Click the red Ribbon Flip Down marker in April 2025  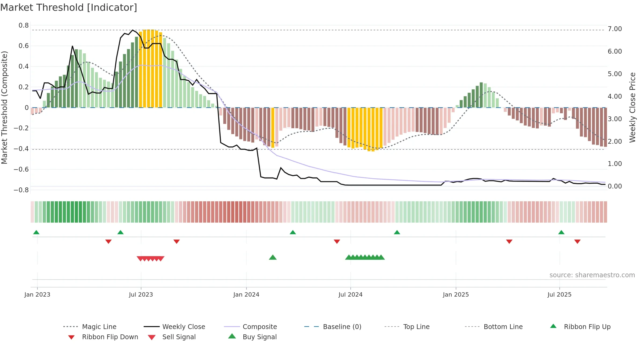(509, 242)
